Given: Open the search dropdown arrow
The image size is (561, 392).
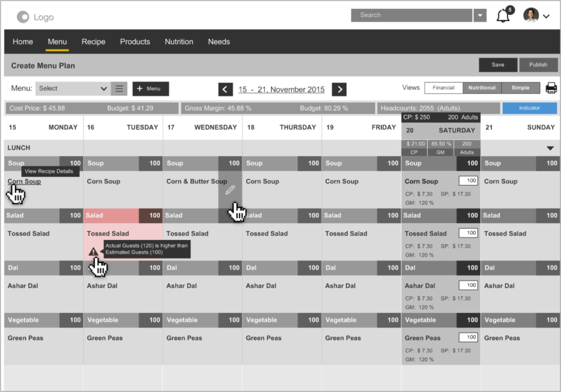Looking at the screenshot, I should point(480,15).
